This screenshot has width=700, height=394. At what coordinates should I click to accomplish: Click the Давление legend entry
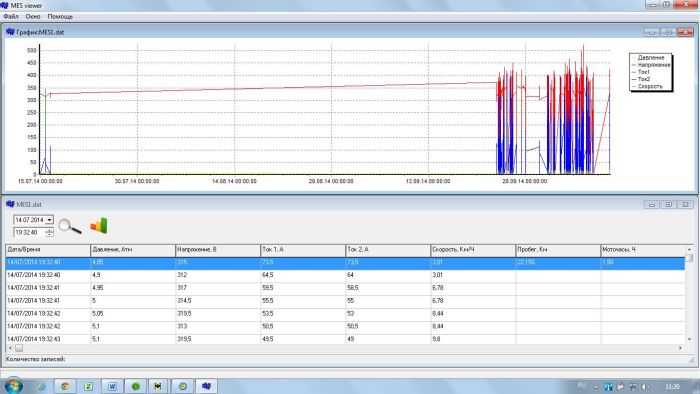(x=650, y=58)
